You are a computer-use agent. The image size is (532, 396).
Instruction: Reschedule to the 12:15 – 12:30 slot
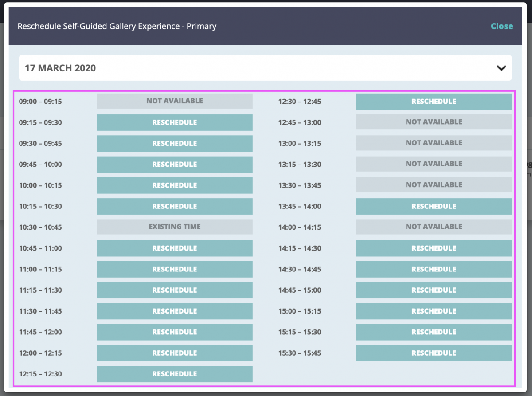(175, 374)
